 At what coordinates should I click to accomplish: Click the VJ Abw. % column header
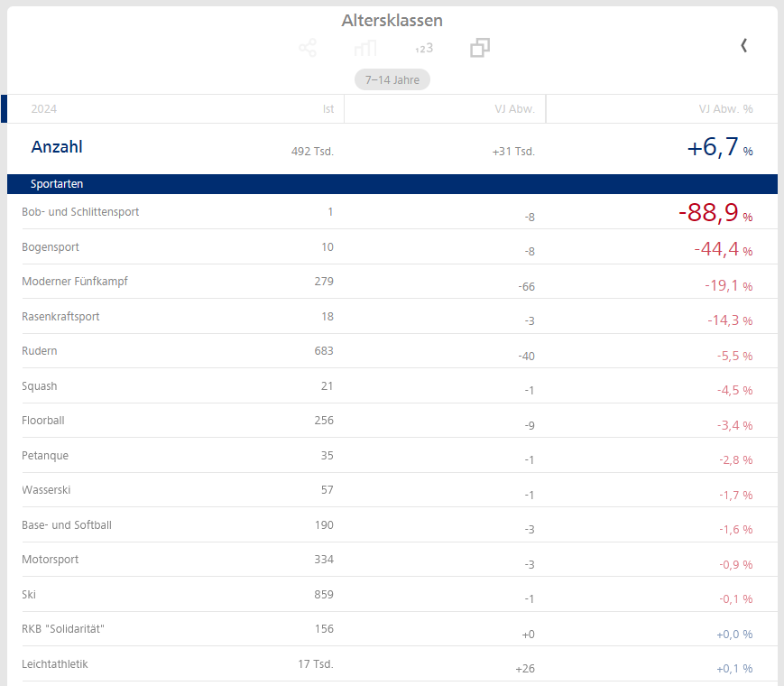click(725, 109)
